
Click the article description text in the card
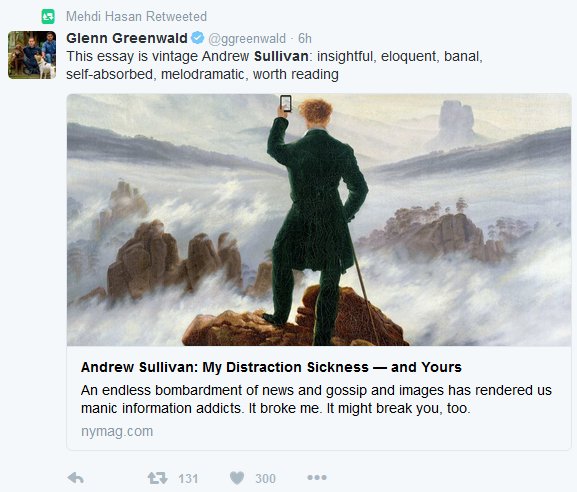[316, 399]
